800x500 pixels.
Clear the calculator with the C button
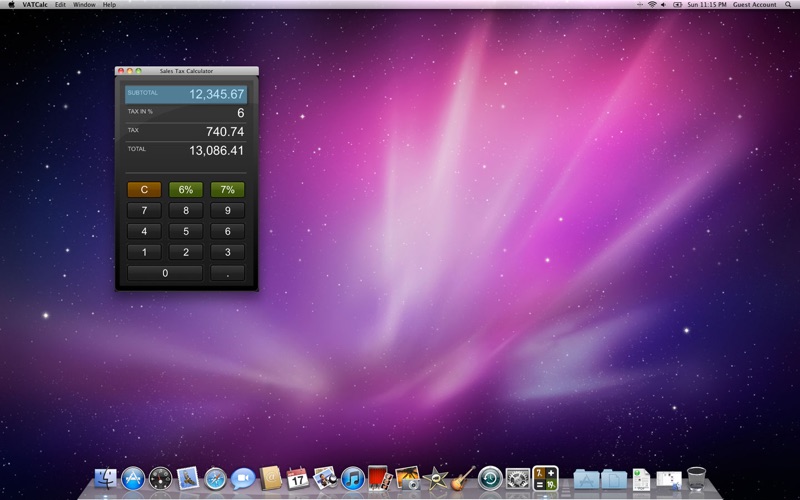point(144,190)
